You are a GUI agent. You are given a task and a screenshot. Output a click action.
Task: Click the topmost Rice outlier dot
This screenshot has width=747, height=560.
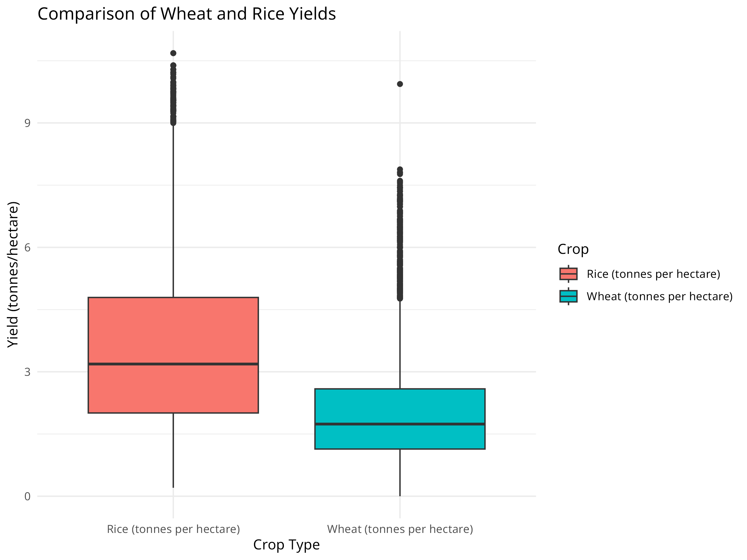coord(173,53)
